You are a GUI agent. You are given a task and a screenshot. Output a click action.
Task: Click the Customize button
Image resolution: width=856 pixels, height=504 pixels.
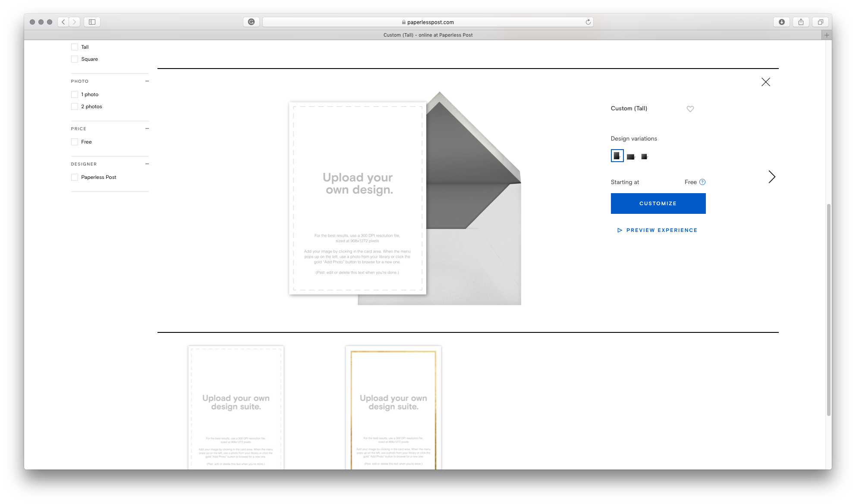point(658,203)
